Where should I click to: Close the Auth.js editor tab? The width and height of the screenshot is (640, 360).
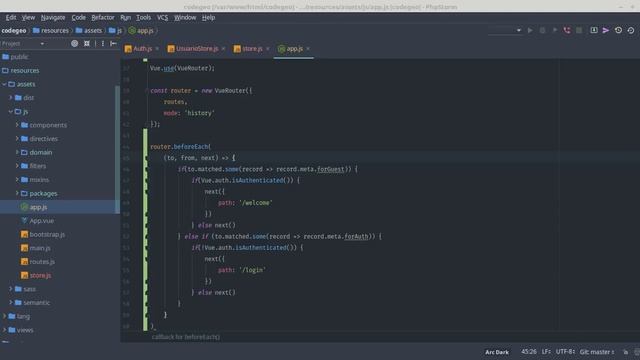pyautogui.click(x=157, y=49)
